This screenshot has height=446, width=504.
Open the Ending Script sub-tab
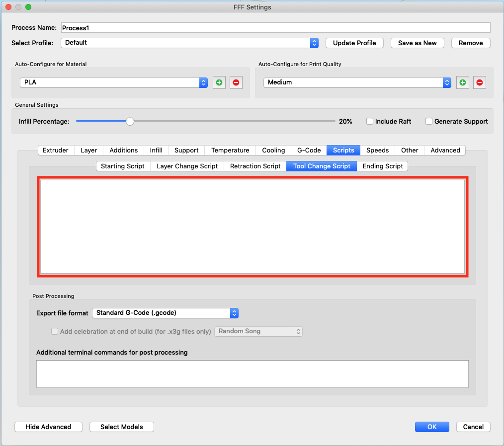pos(383,166)
